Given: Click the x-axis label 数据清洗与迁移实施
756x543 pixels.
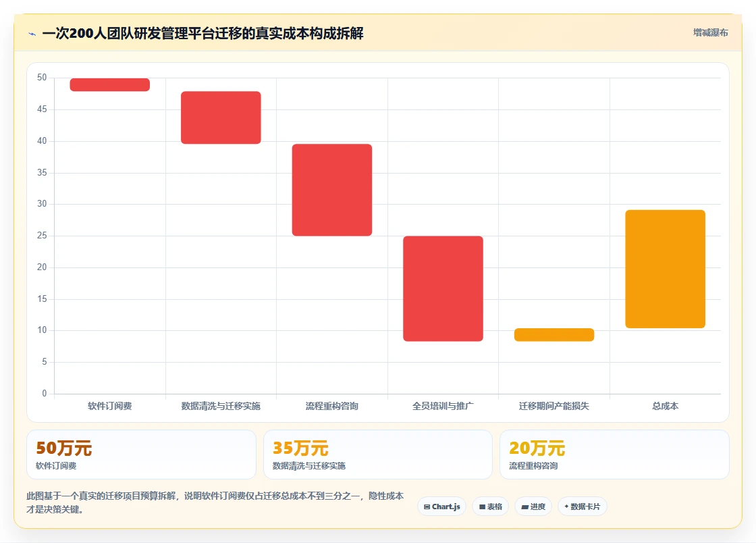Looking at the screenshot, I should click(x=221, y=406).
